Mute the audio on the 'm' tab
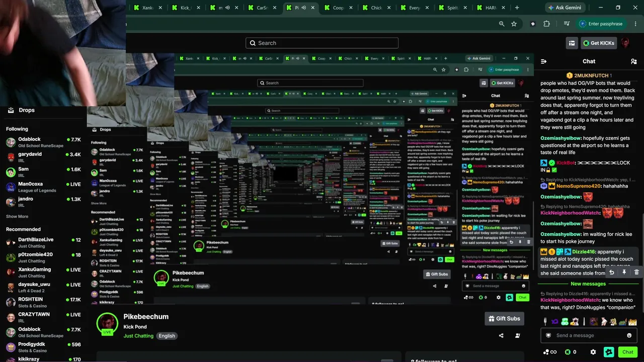 pyautogui.click(x=227, y=8)
